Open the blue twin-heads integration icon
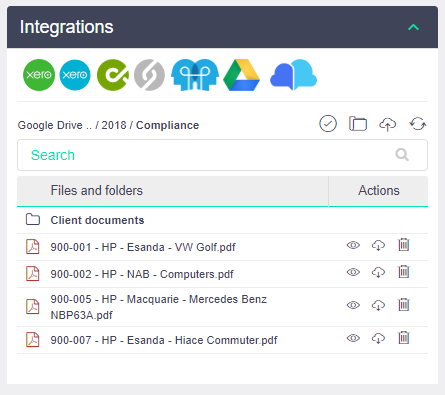Viewport: 445px width, 395px height. [x=195, y=75]
